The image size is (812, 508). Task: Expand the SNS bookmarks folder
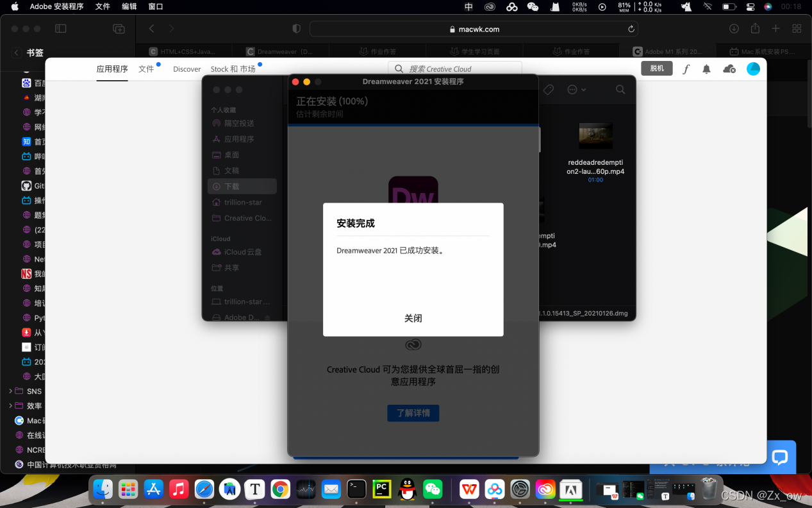pos(11,391)
